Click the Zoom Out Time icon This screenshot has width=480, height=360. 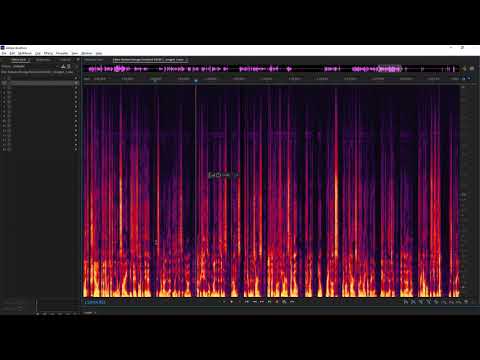point(428,302)
